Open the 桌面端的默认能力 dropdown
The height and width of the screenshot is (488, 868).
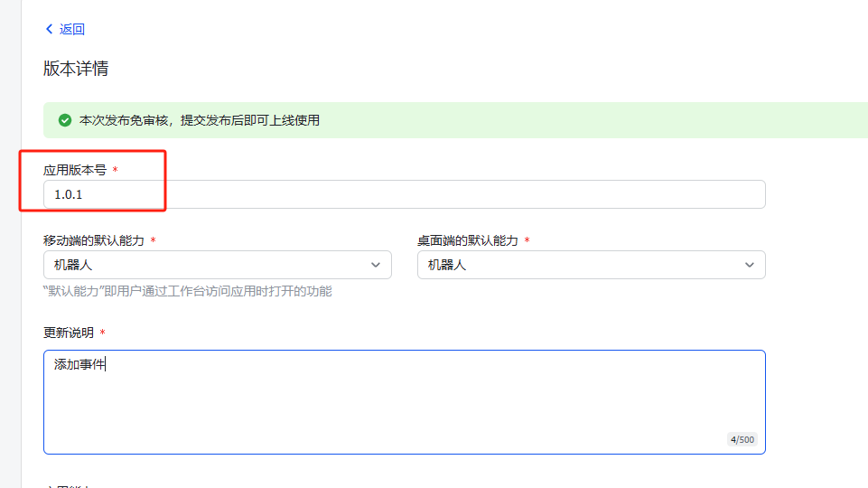591,265
